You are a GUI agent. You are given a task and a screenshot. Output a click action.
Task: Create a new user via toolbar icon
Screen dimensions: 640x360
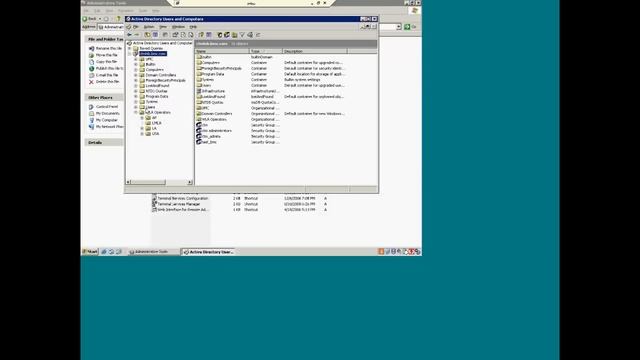click(x=220, y=35)
